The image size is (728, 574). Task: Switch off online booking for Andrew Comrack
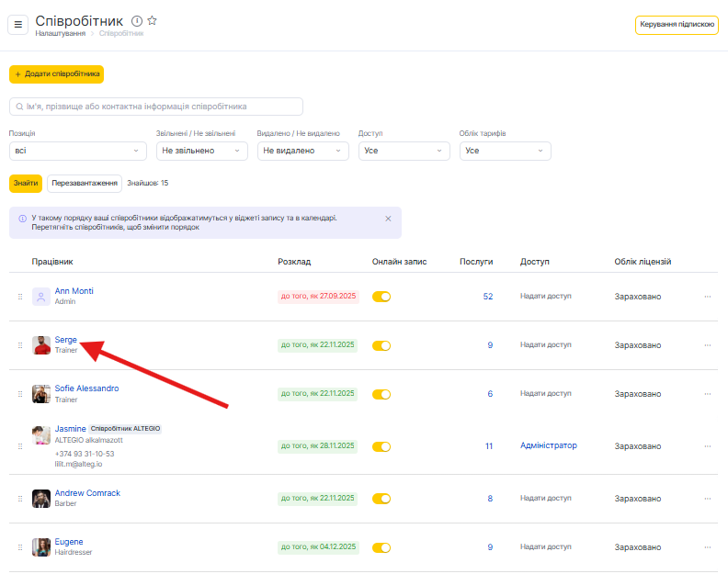381,499
